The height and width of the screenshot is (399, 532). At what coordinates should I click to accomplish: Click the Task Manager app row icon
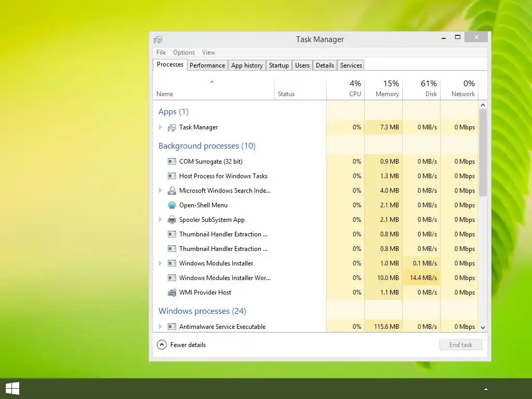[172, 128]
